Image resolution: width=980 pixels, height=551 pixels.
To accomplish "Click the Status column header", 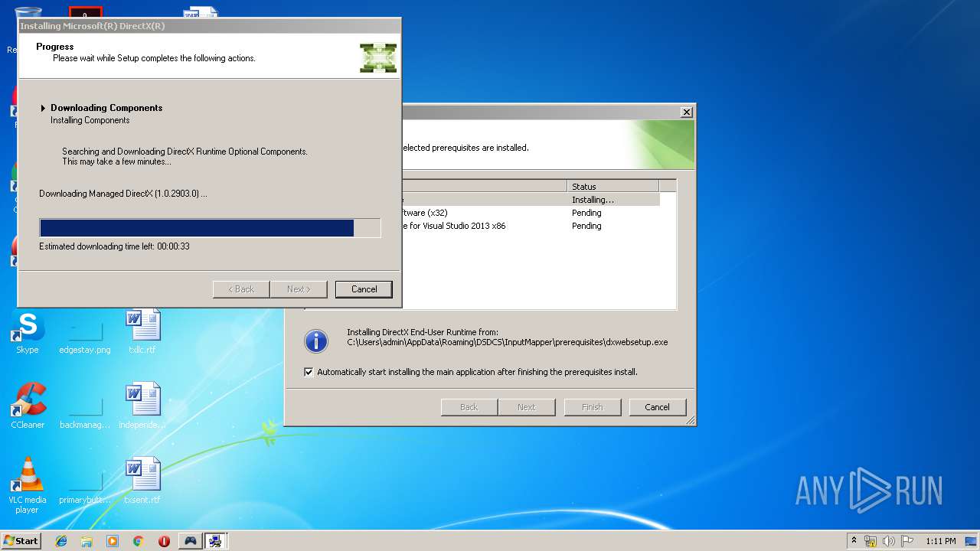I will (x=613, y=186).
